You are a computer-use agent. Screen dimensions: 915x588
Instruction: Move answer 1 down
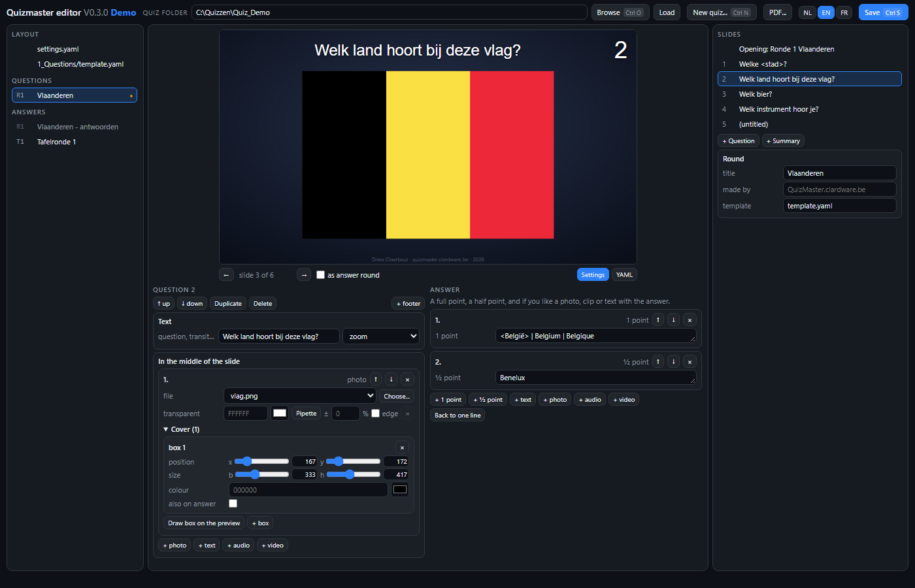(674, 319)
